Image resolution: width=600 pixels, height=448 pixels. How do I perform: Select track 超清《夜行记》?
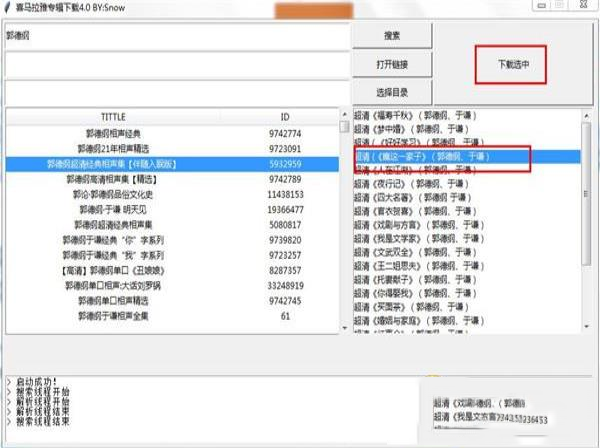click(410, 184)
